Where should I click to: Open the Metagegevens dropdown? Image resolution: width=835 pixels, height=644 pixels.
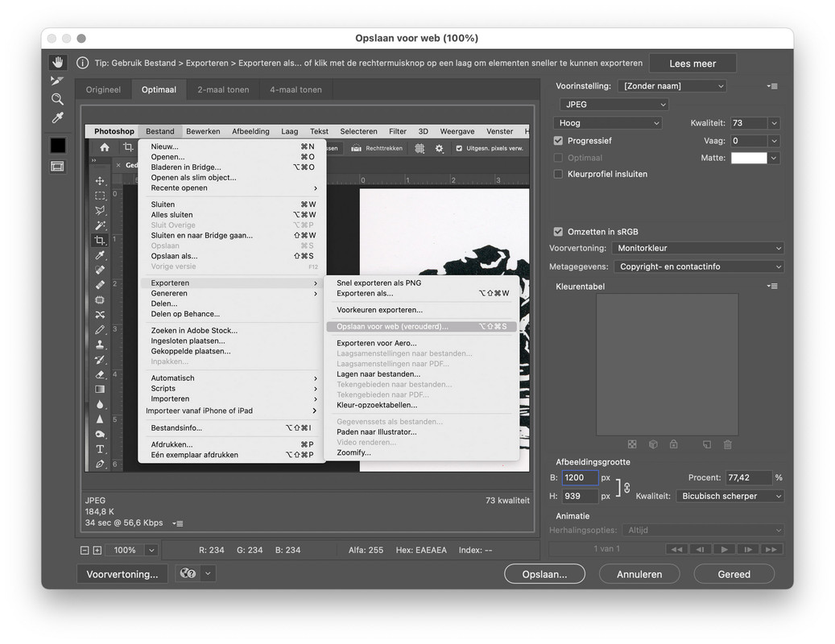(699, 266)
